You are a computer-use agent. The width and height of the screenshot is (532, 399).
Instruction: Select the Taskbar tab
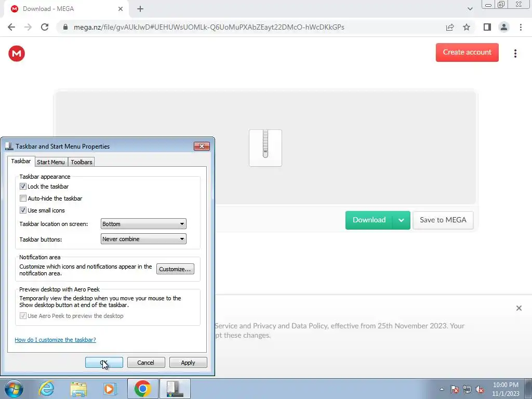(x=21, y=161)
